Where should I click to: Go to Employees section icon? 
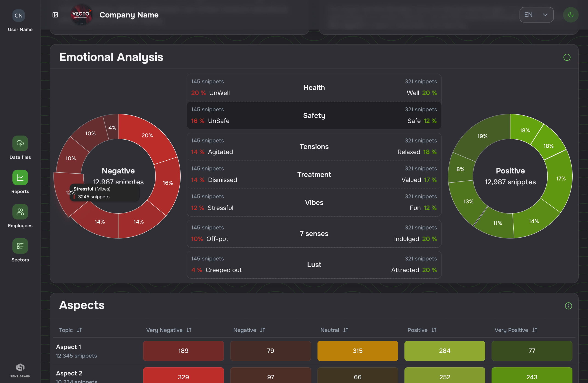point(20,212)
